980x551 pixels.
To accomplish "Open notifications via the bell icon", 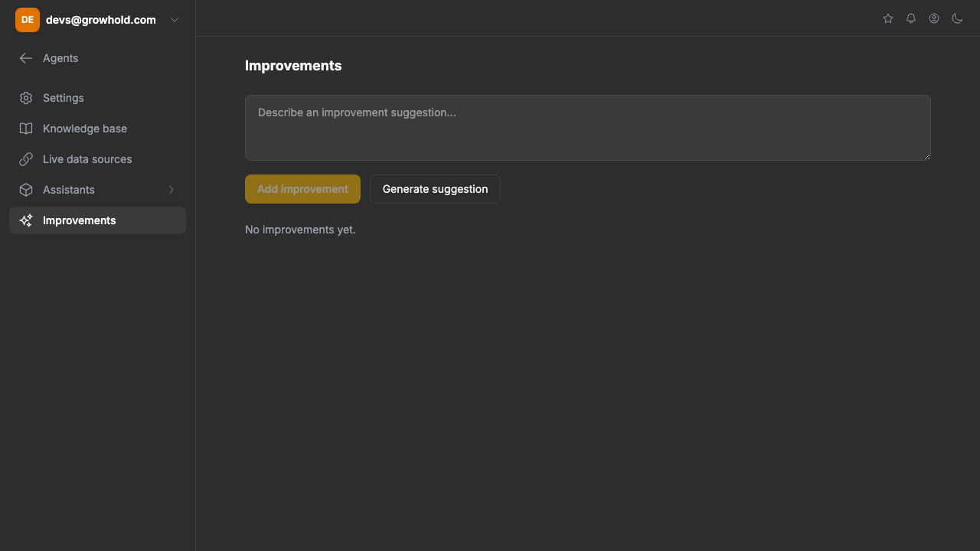I will coord(911,18).
